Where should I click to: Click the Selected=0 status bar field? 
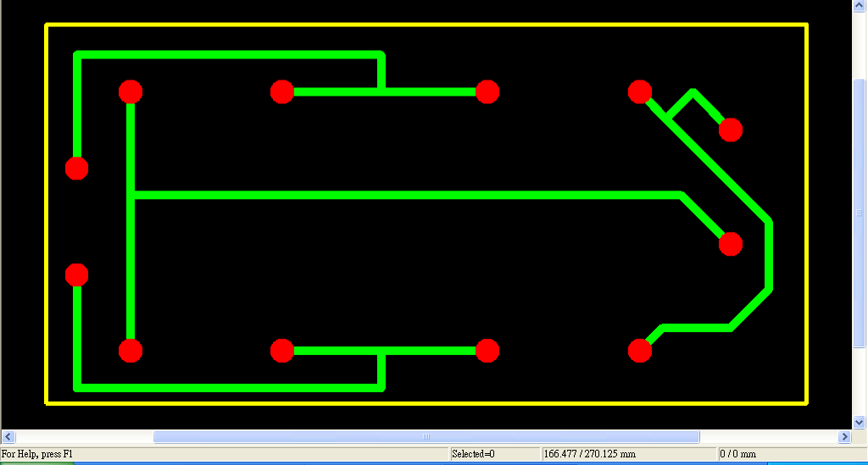pyautogui.click(x=493, y=455)
